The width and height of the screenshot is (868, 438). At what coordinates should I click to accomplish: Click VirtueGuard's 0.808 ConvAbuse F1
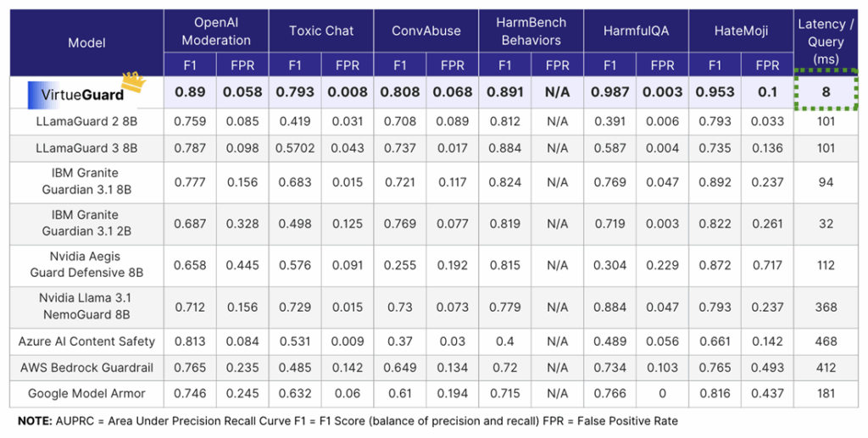(400, 92)
